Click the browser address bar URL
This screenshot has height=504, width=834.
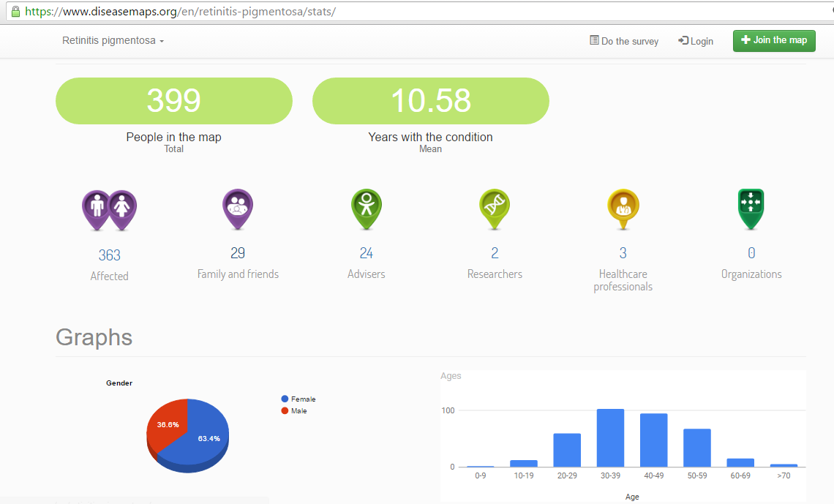pos(180,12)
